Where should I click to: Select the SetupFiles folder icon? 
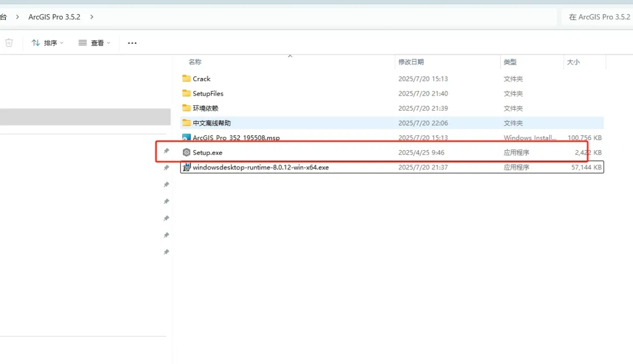tap(186, 93)
